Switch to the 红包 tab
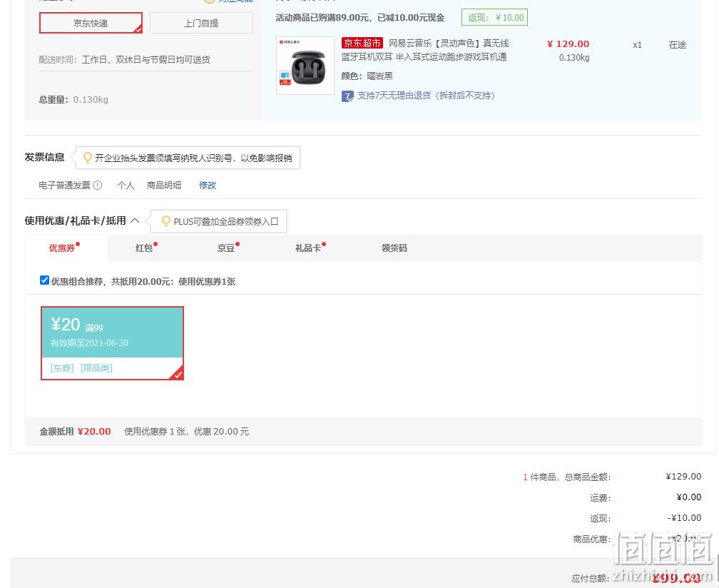Image resolution: width=719 pixels, height=588 pixels. [x=146, y=248]
